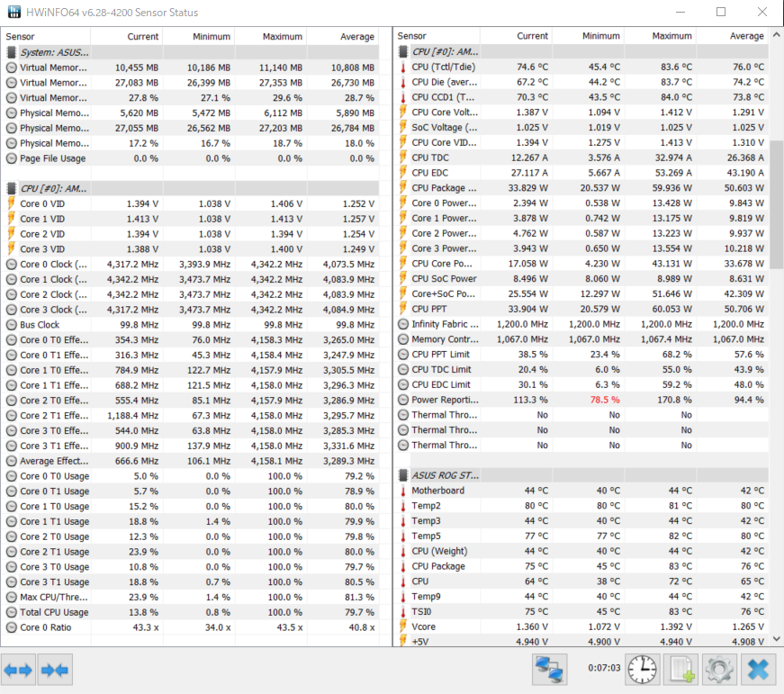Image resolution: width=784 pixels, height=694 pixels.
Task: Click the Bus Clock circular icon
Action: click(11, 325)
